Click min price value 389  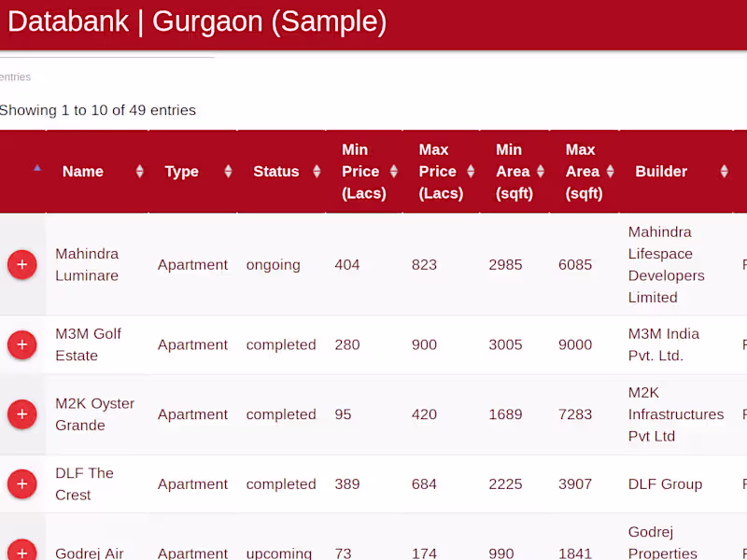[x=346, y=484]
